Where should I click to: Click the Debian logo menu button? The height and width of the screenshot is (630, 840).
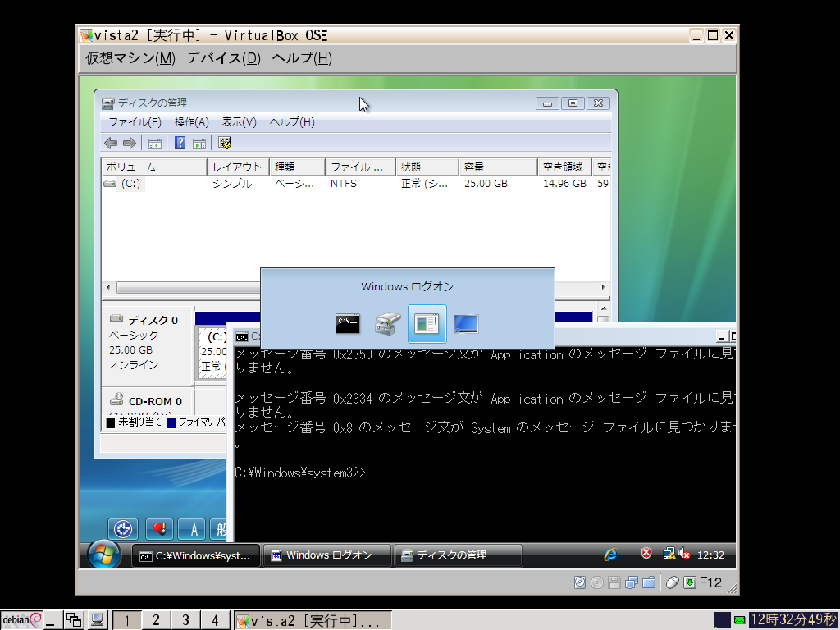click(21, 620)
